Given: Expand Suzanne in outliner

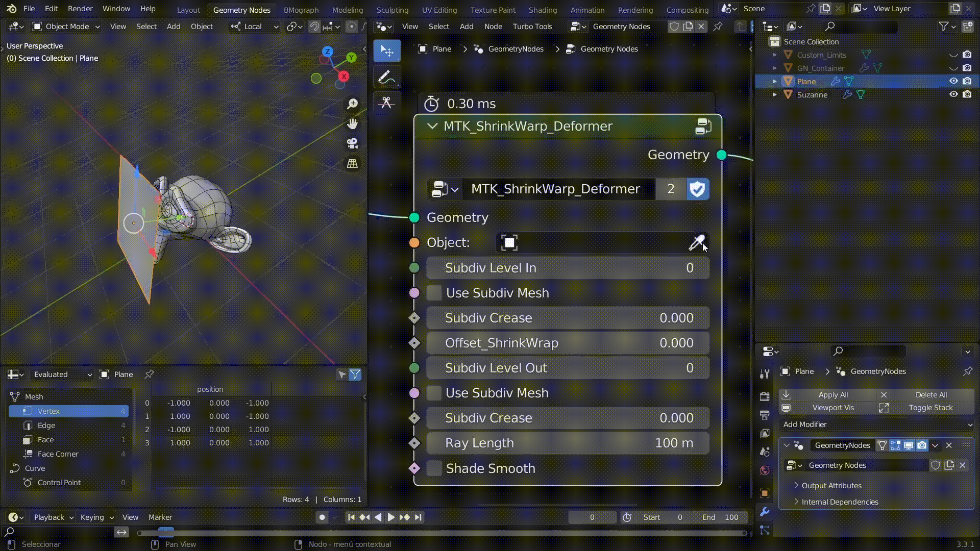Looking at the screenshot, I should coord(774,94).
